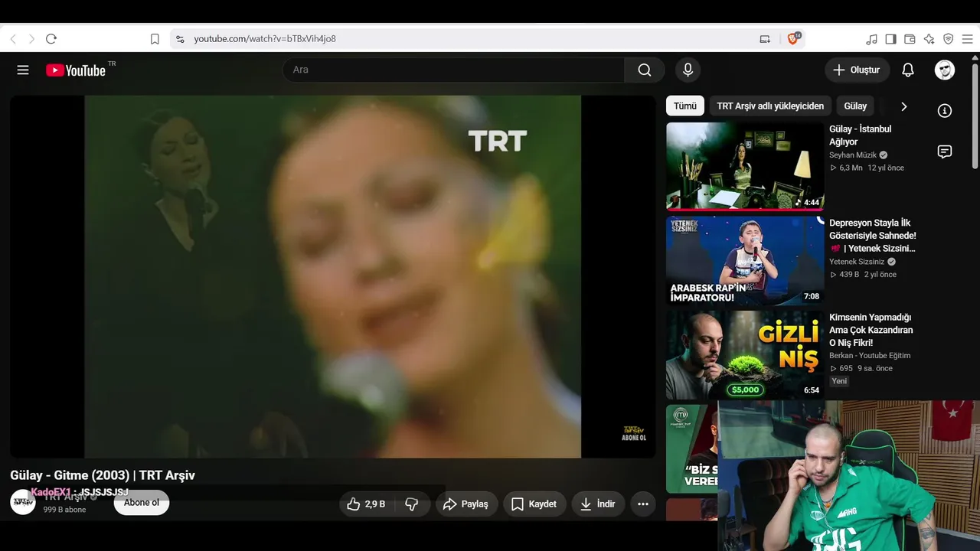Click the browser address bar URL
Image resolution: width=980 pixels, height=551 pixels.
[x=265, y=39]
